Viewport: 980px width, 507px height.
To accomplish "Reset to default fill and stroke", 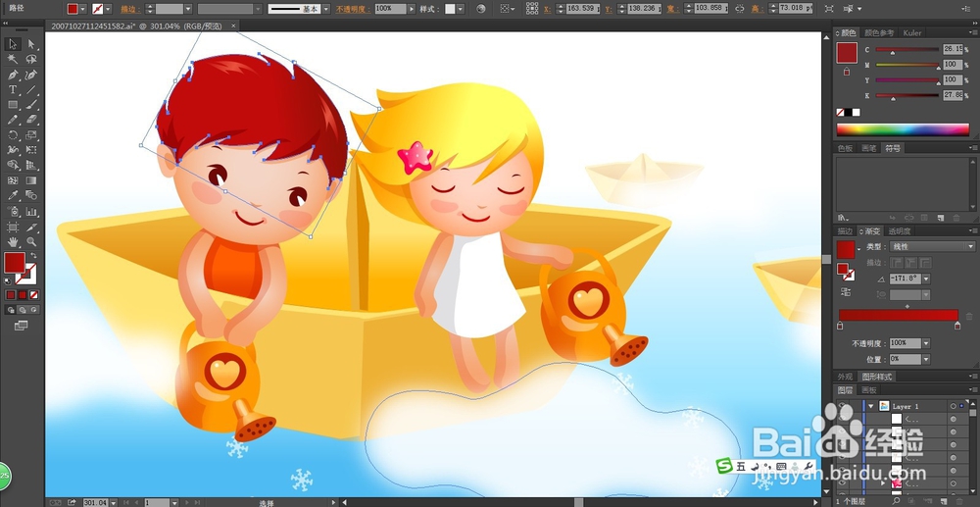I will (8, 280).
